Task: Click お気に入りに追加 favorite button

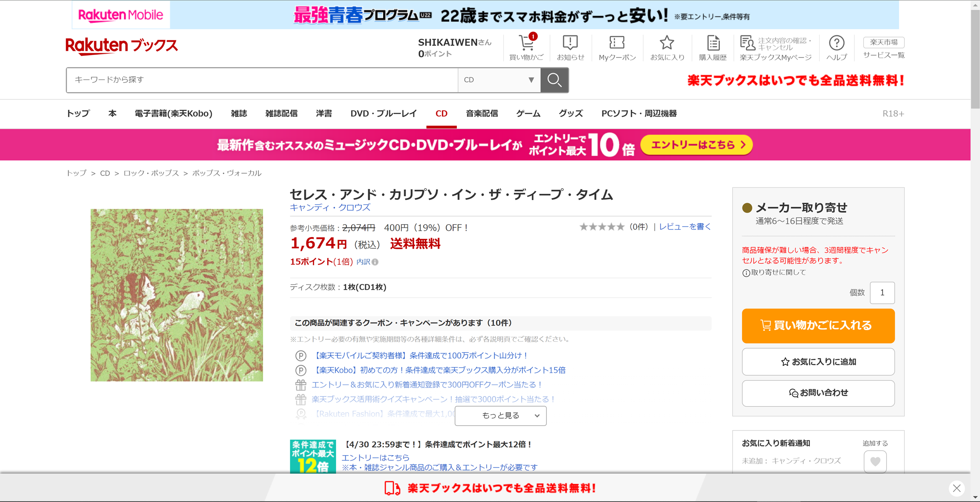Action: point(818,362)
